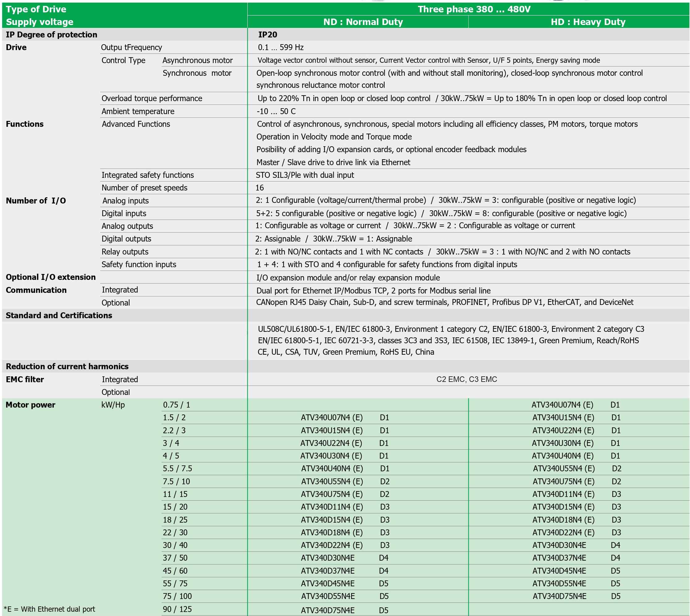This screenshot has width=690, height=616.
Task: Select the 'Three phase 380 ... 480V' header
Action: coord(474,9)
